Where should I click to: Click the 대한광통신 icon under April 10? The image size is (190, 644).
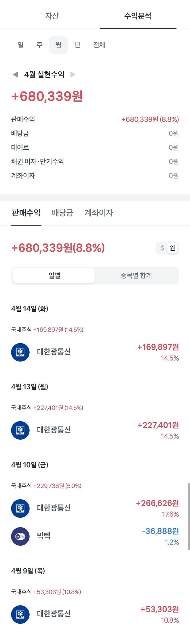20,508
